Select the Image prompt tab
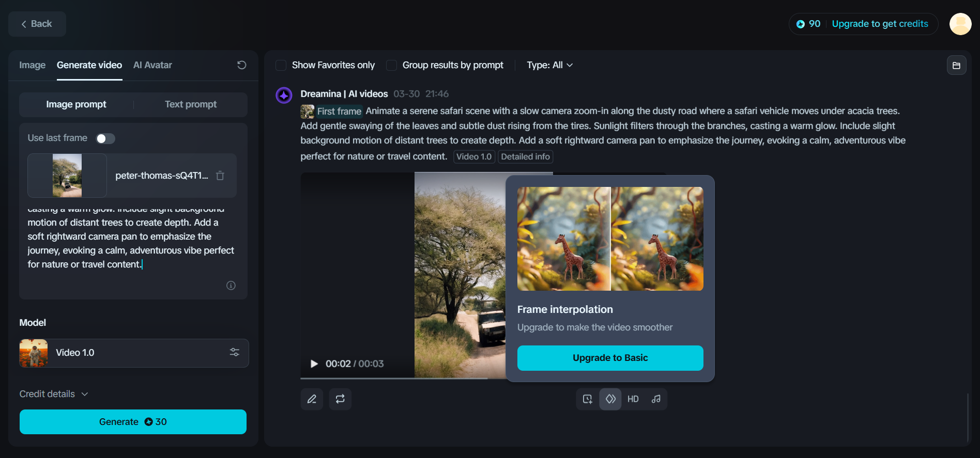Screen dimensions: 980x458 click(x=76, y=104)
